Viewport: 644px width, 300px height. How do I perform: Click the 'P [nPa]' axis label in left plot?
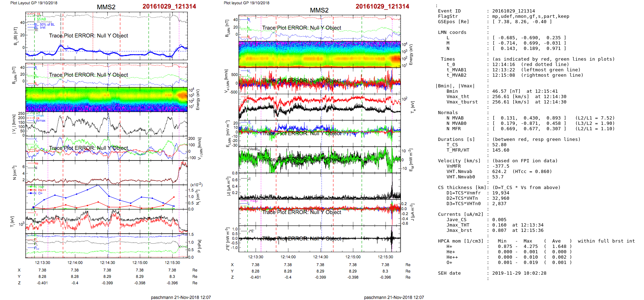tap(199, 246)
